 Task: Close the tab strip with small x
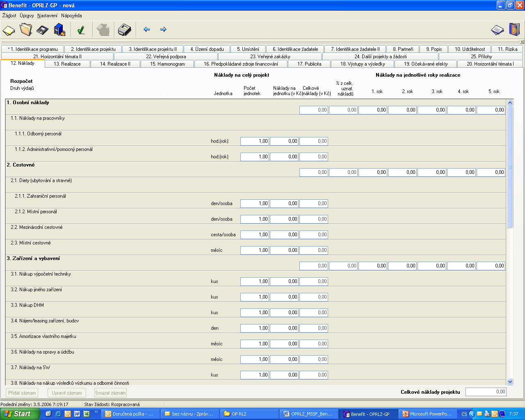tap(522, 42)
